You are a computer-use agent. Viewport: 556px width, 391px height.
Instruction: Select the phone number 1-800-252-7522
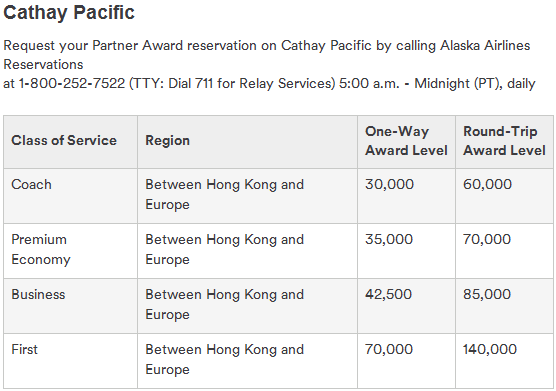[x=72, y=84]
